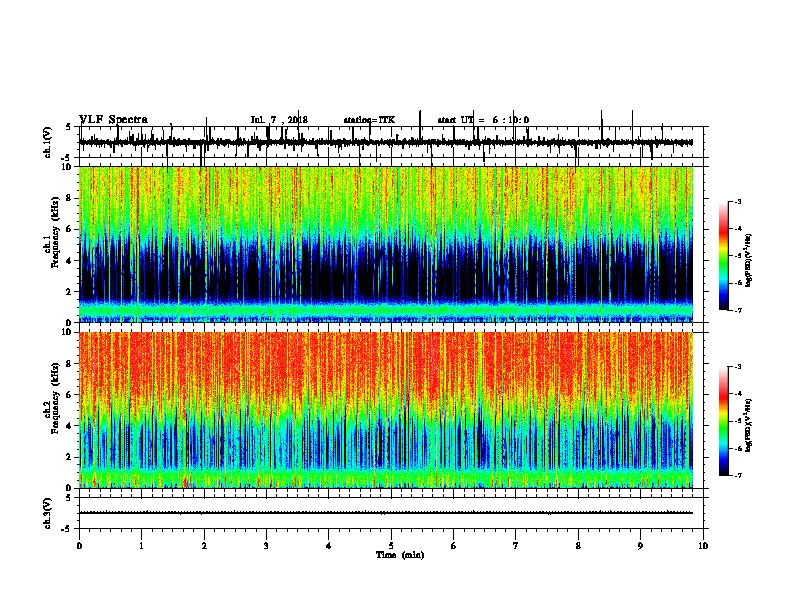Click the ch.3 flat voltage trace
Image resolution: width=792 pixels, height=612 pixels.
click(x=386, y=513)
